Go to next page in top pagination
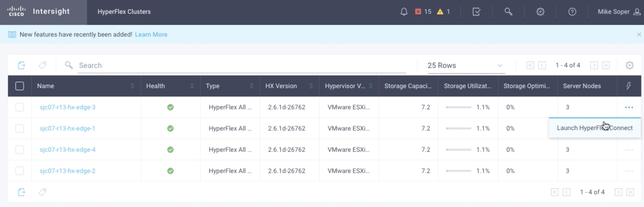The width and height of the screenshot is (644, 207). 594,65
